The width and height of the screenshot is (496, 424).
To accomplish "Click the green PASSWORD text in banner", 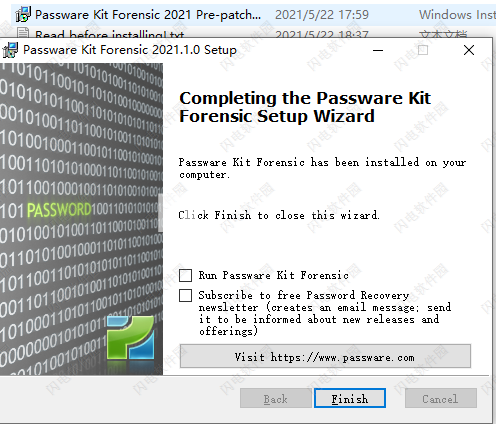I will click(59, 210).
